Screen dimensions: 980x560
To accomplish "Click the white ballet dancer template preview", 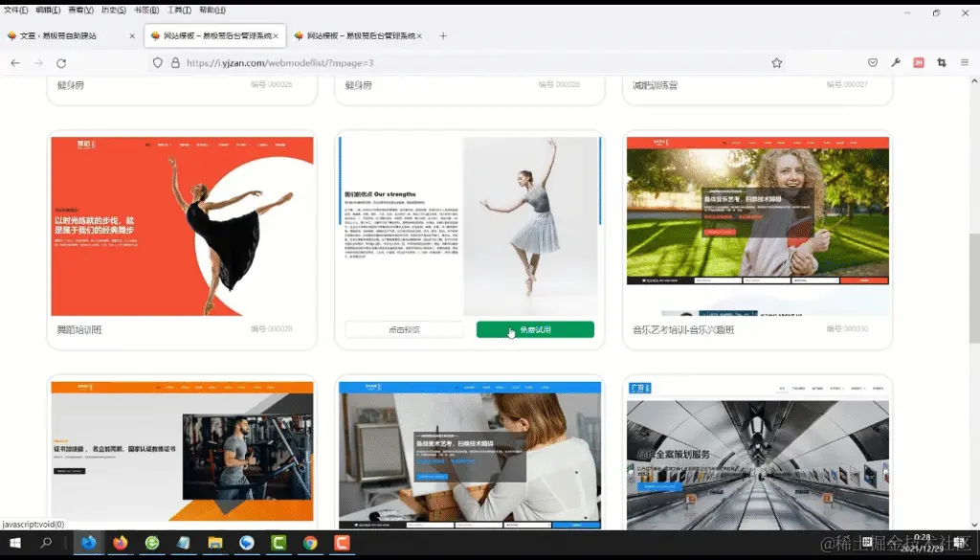I will [469, 226].
